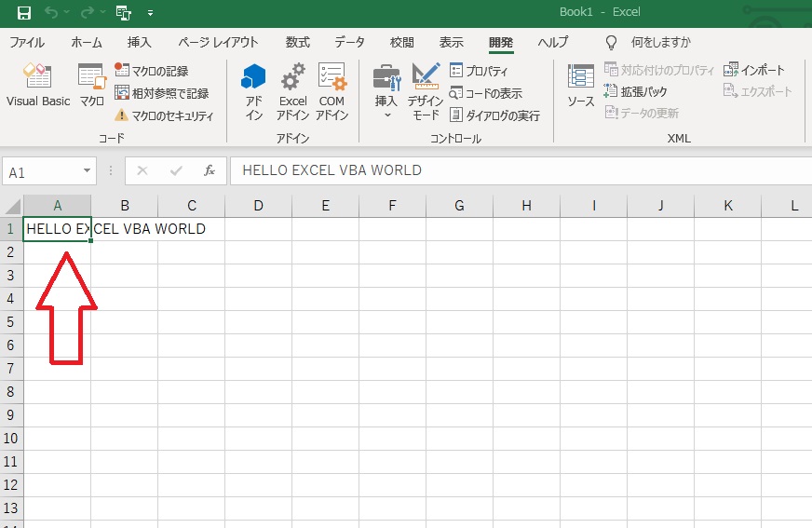Image resolution: width=812 pixels, height=528 pixels.
Task: Click the formula bar Enter checkmark icon
Action: coord(176,170)
